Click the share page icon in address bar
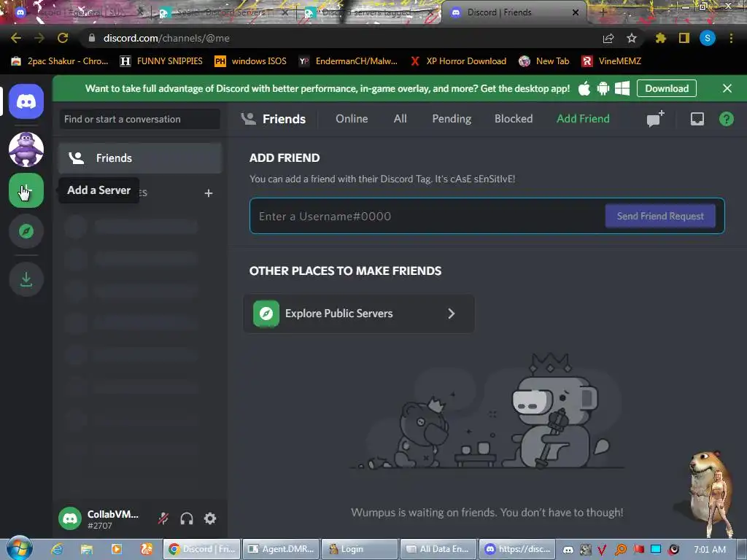 pyautogui.click(x=608, y=38)
